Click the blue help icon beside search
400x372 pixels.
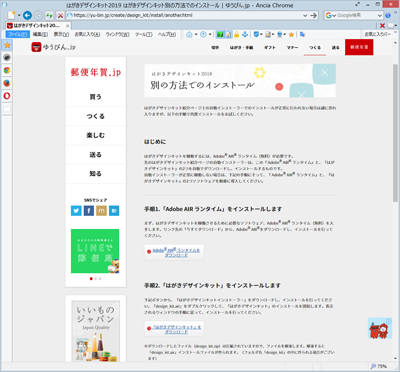coord(388,15)
